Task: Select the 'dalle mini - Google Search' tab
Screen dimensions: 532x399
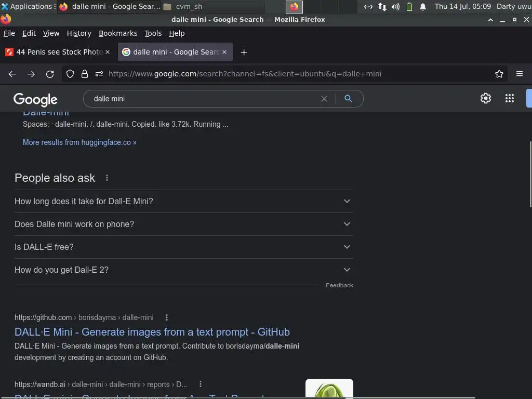Action: 175,52
